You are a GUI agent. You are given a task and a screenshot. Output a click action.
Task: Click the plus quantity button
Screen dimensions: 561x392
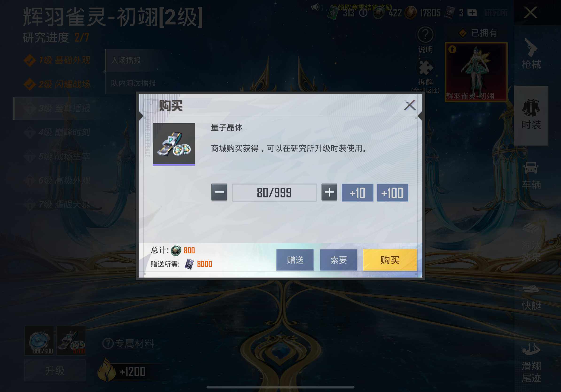coord(329,192)
